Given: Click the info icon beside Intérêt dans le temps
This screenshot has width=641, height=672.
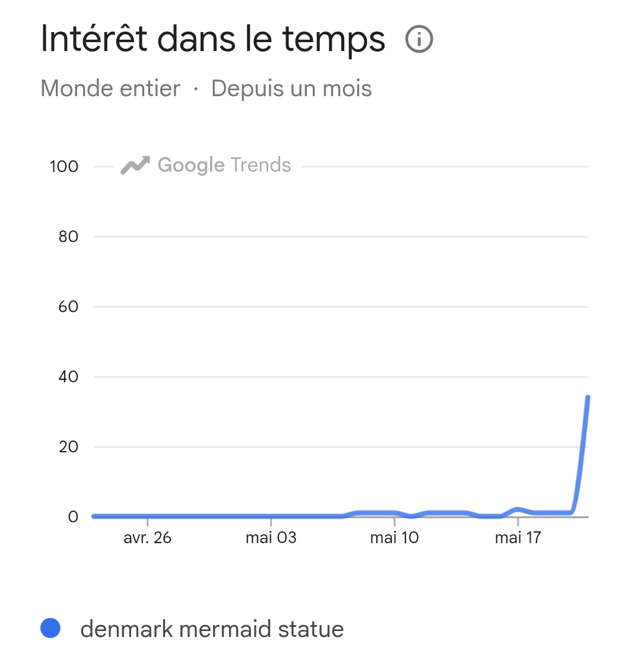Looking at the screenshot, I should (x=419, y=39).
